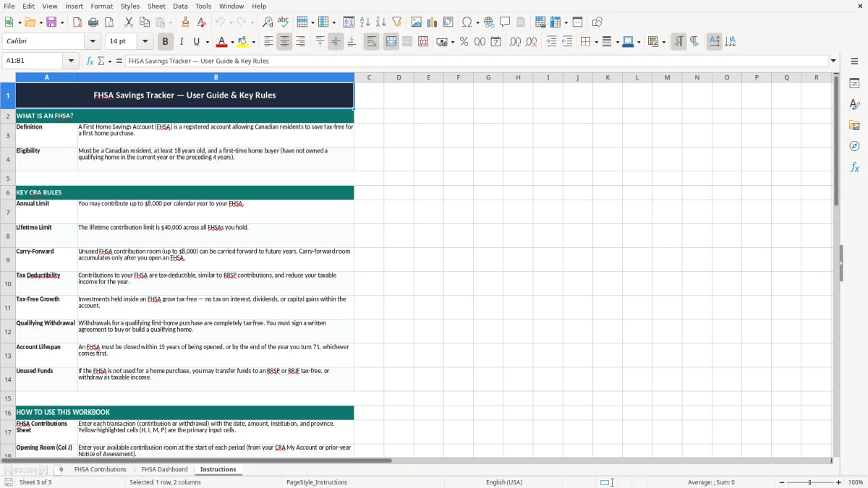Save the document with the floppy icon
The width and height of the screenshot is (868, 488).
[51, 22]
